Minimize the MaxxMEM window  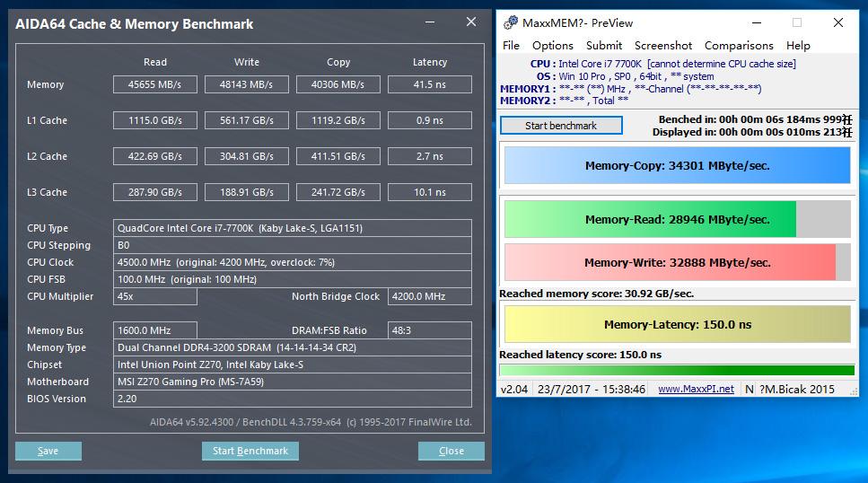click(x=757, y=22)
